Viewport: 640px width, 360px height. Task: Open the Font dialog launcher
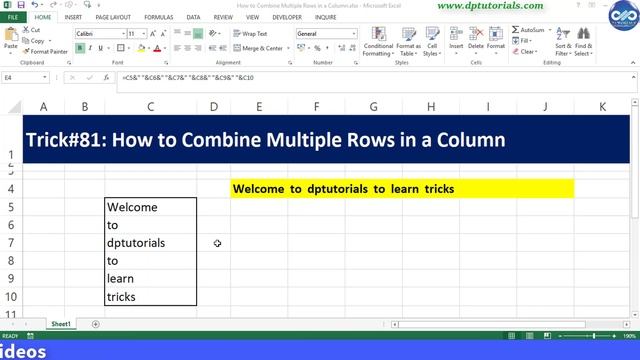[x=166, y=63]
